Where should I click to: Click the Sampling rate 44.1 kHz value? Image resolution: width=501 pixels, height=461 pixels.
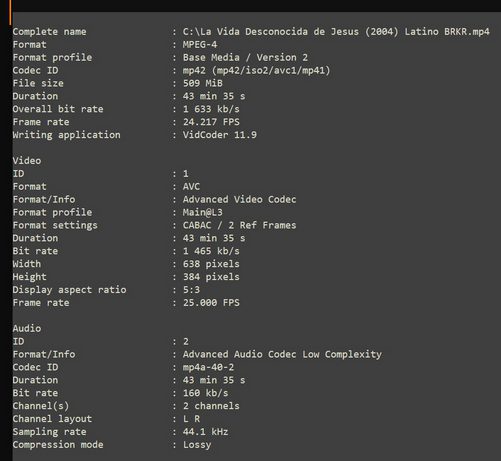(205, 432)
